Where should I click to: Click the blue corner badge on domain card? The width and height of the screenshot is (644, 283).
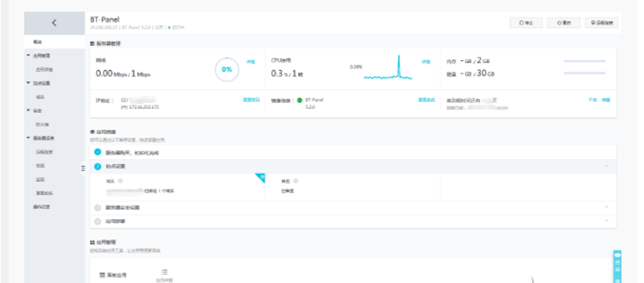tap(261, 177)
